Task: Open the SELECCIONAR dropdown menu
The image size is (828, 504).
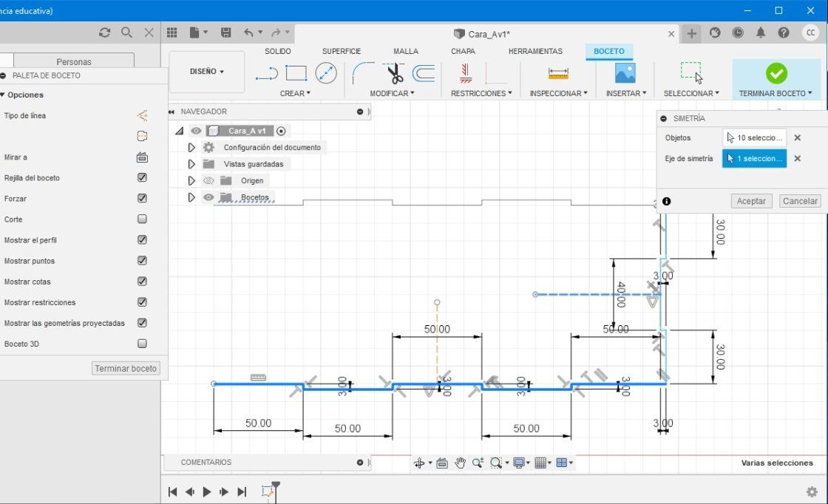Action: 691,93
